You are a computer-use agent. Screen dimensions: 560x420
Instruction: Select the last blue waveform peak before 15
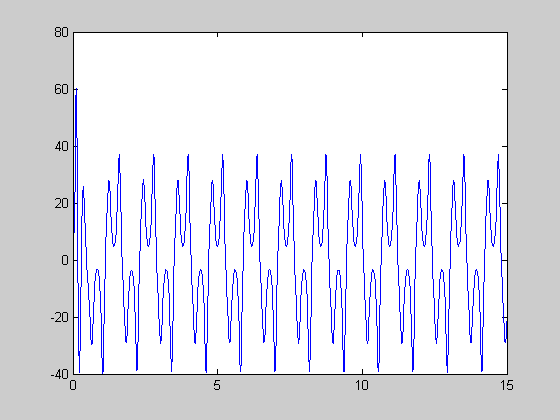click(499, 155)
